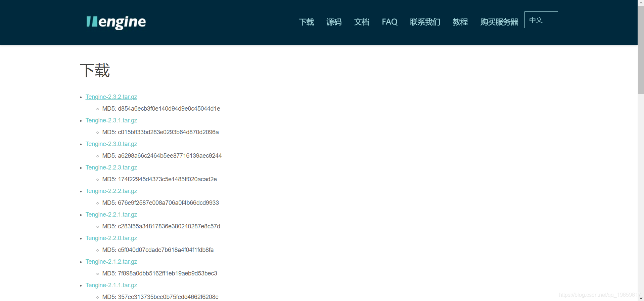Click the scrollbar down arrow
Screen dimensions: 644x301
click(x=641, y=298)
